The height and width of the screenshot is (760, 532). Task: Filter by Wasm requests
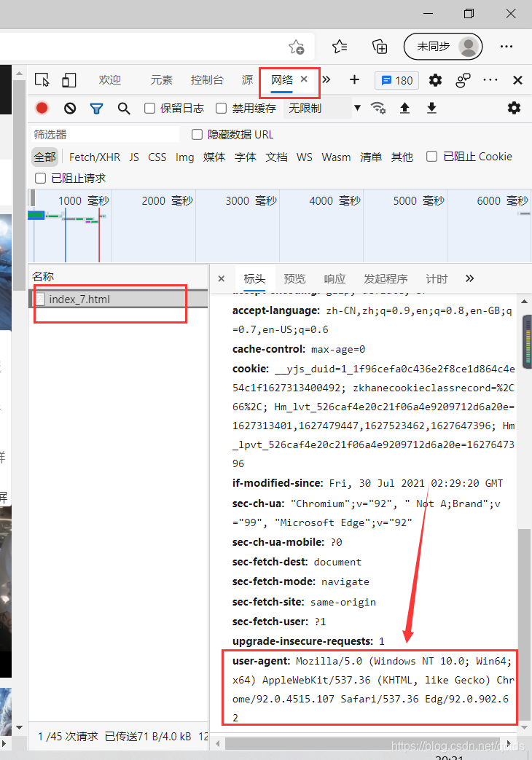(x=336, y=157)
